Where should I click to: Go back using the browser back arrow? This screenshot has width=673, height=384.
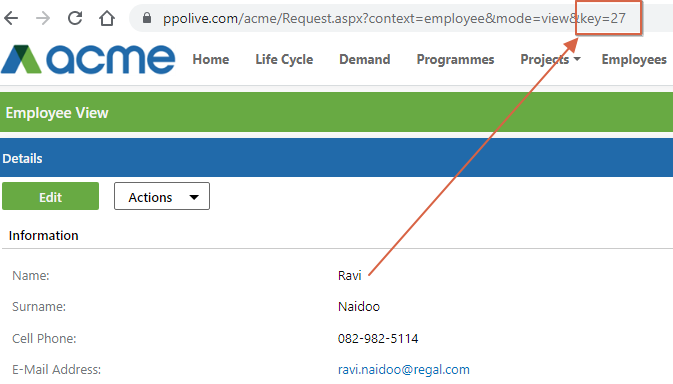[x=11, y=18]
